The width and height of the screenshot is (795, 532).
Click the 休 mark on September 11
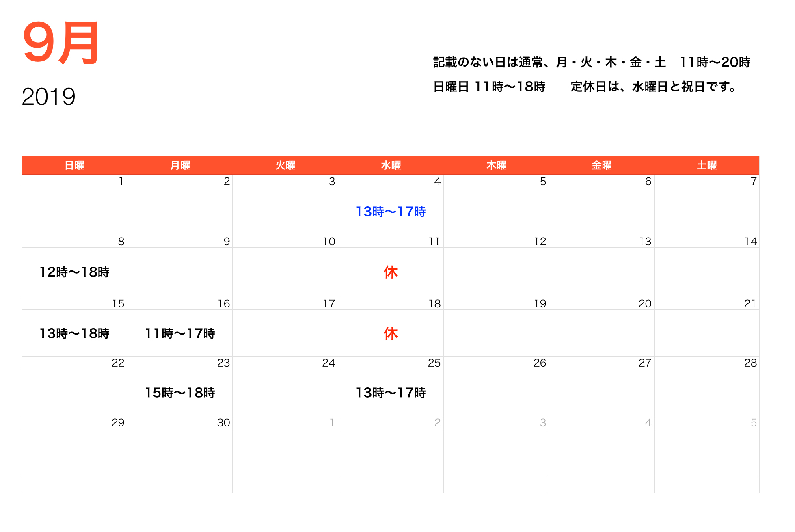391,272
